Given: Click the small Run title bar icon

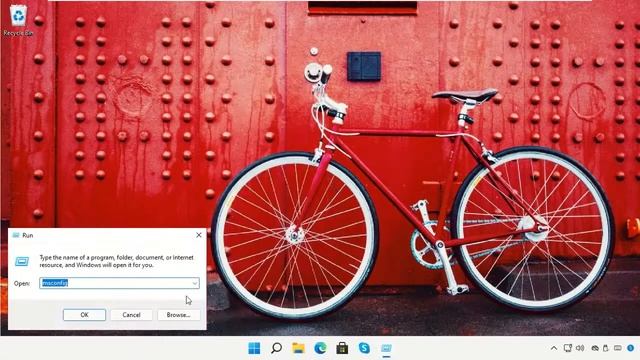Looking at the screenshot, I should 16,235.
